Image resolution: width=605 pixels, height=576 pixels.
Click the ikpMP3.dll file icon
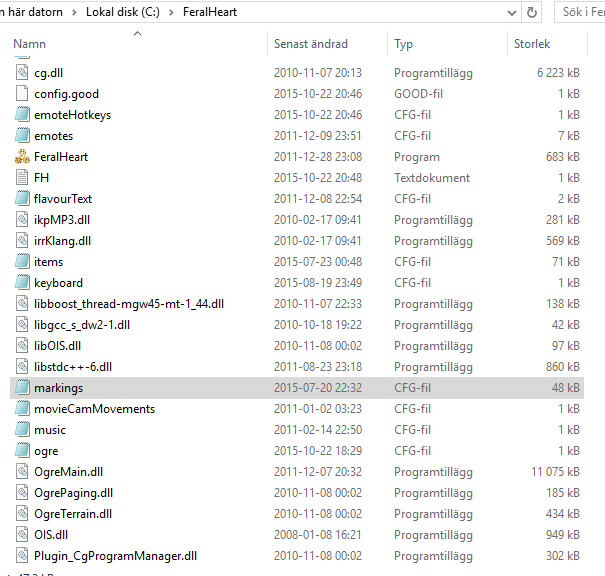tap(22, 220)
